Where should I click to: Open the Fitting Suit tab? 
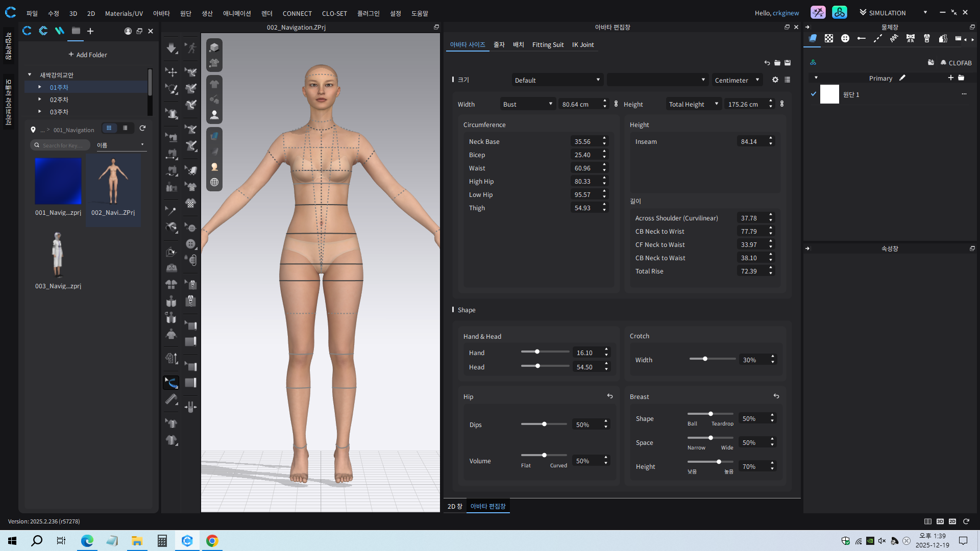click(548, 45)
